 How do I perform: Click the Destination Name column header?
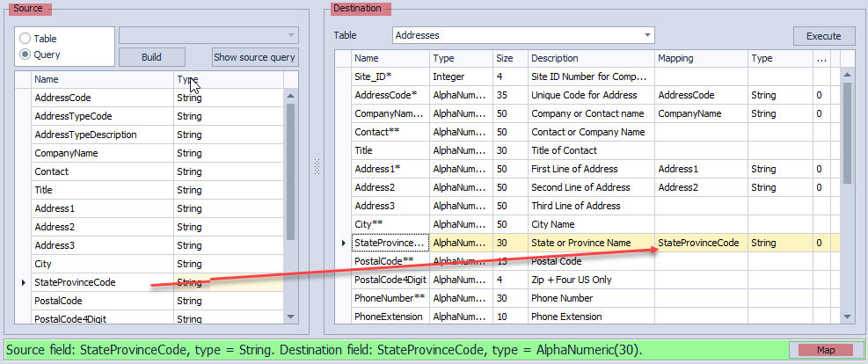[390, 58]
